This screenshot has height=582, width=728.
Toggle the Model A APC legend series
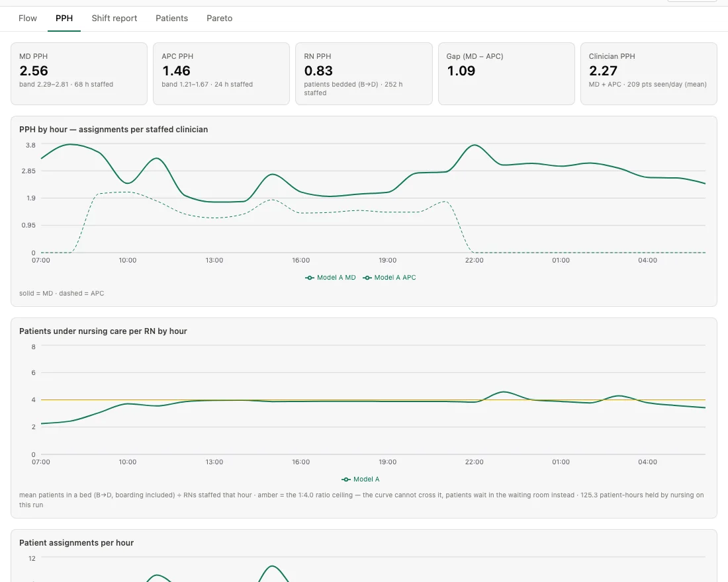click(390, 278)
